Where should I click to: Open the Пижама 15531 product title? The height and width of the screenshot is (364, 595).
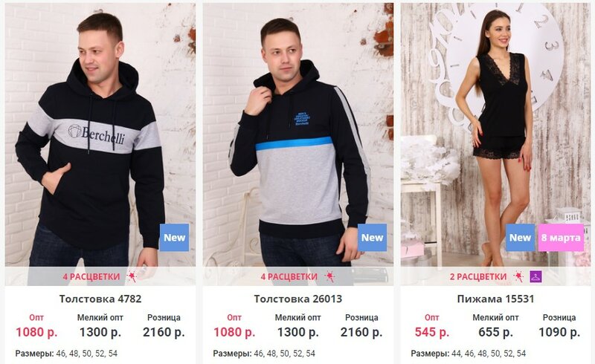pos(495,299)
